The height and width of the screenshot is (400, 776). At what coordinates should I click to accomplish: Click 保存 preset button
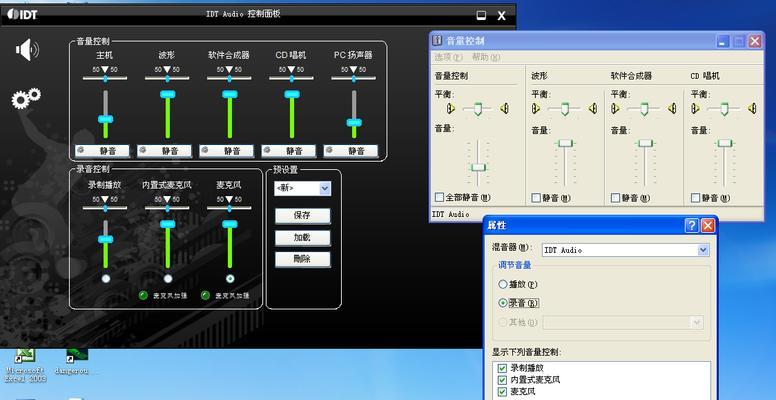click(x=302, y=216)
